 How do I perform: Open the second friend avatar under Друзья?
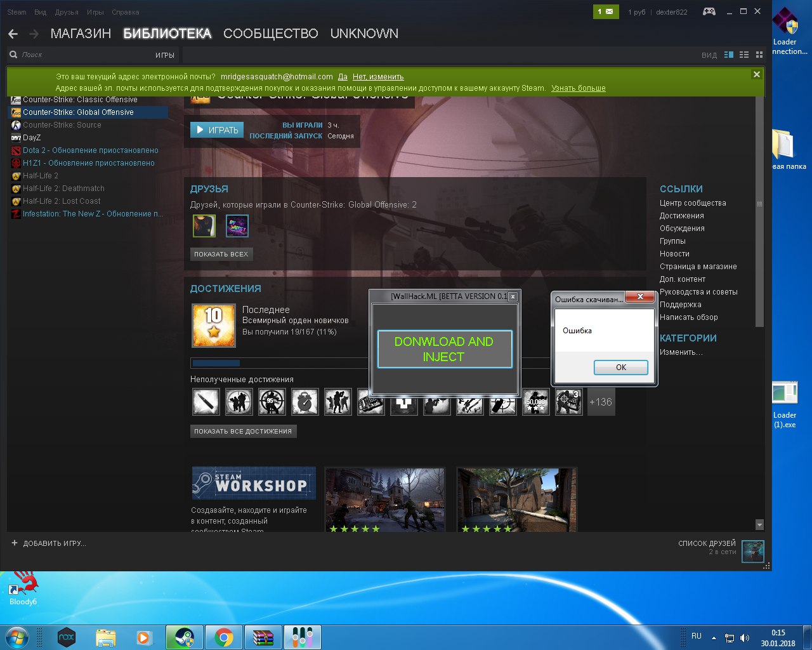point(237,226)
